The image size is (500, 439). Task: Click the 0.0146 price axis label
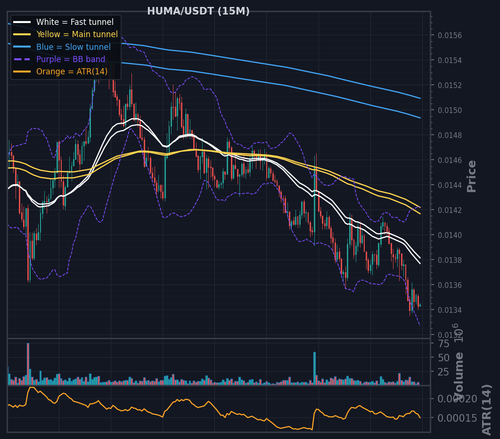coord(450,160)
